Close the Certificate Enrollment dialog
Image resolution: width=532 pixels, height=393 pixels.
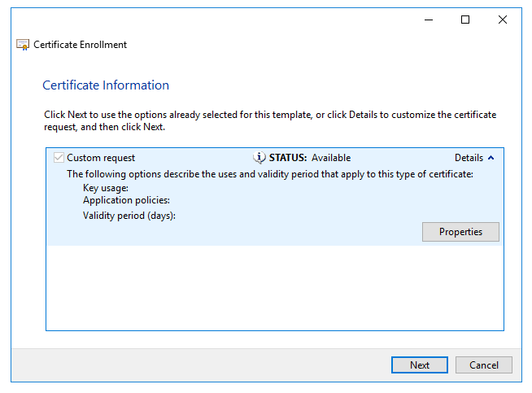pos(503,20)
